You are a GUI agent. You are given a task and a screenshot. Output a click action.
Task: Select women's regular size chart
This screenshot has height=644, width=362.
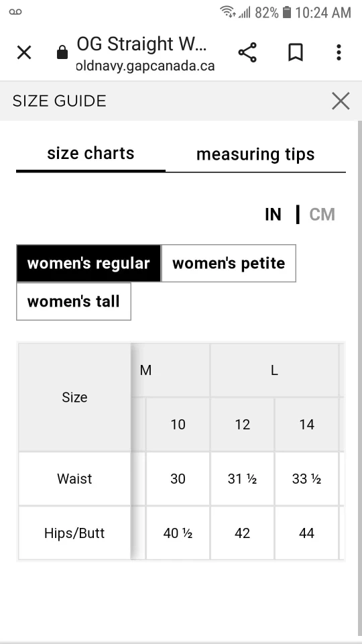point(88,263)
